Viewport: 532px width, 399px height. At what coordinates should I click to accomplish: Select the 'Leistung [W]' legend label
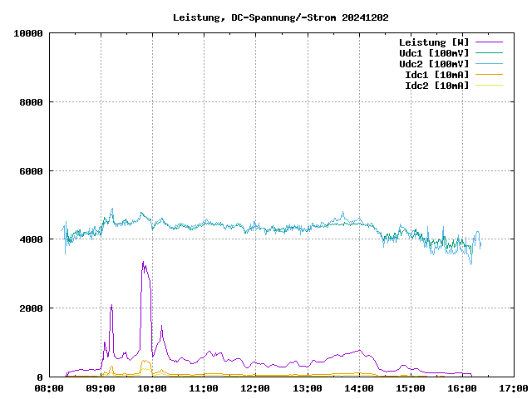coord(433,42)
